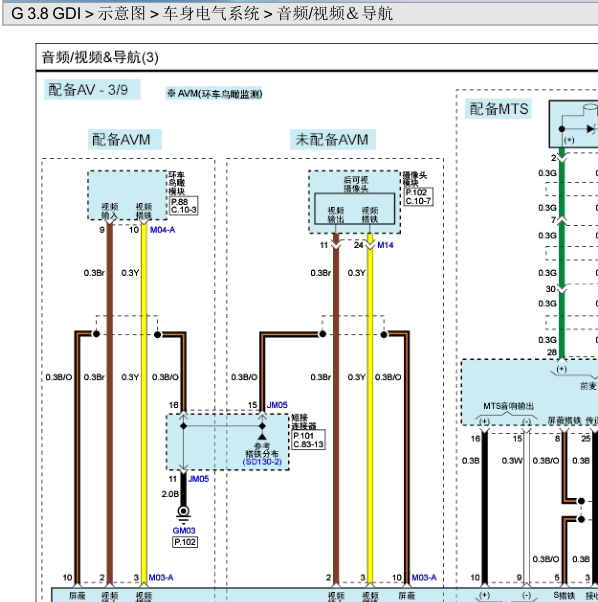
Task: Click the P.102 C.10-7 reference box
Action: tap(418, 197)
